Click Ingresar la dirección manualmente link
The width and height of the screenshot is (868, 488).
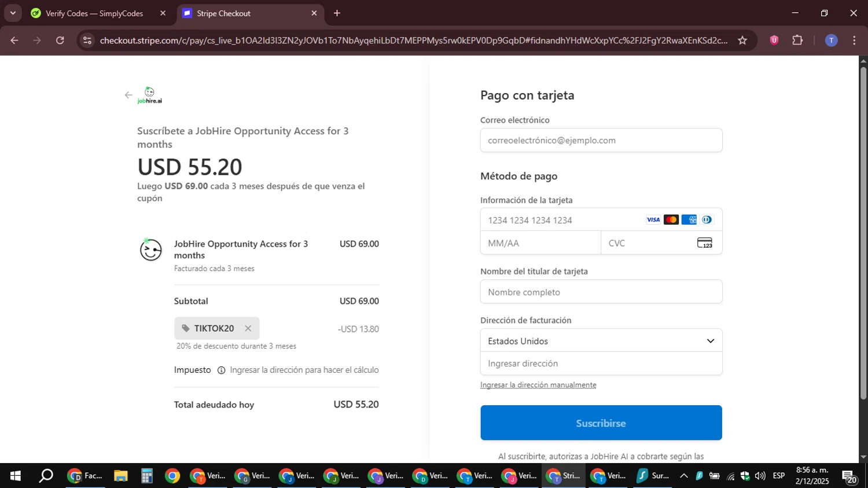(538, 385)
